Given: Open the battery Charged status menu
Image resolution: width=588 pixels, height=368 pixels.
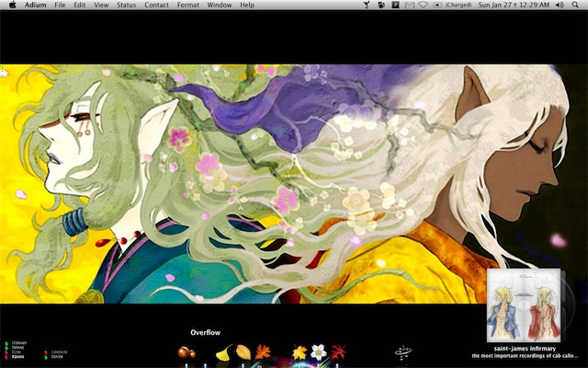Looking at the screenshot, I should pos(452,5).
